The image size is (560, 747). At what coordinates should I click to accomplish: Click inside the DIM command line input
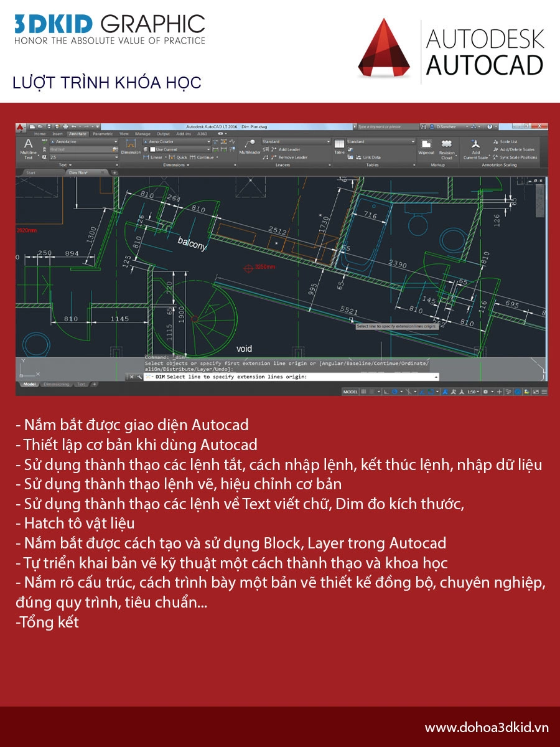tap(280, 377)
